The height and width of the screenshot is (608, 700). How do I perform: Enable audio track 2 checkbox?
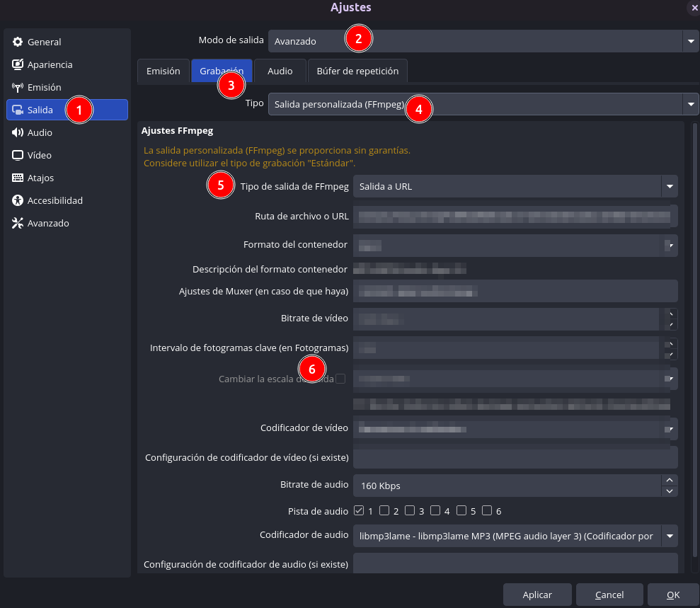(x=384, y=510)
